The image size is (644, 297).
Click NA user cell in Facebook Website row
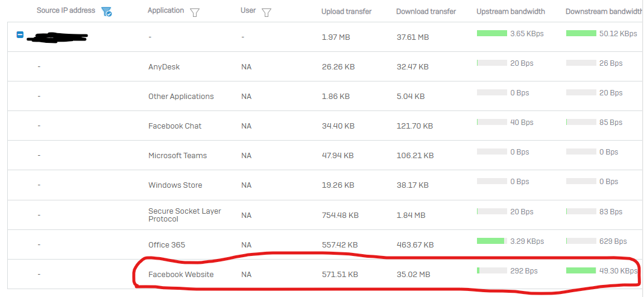[247, 275]
